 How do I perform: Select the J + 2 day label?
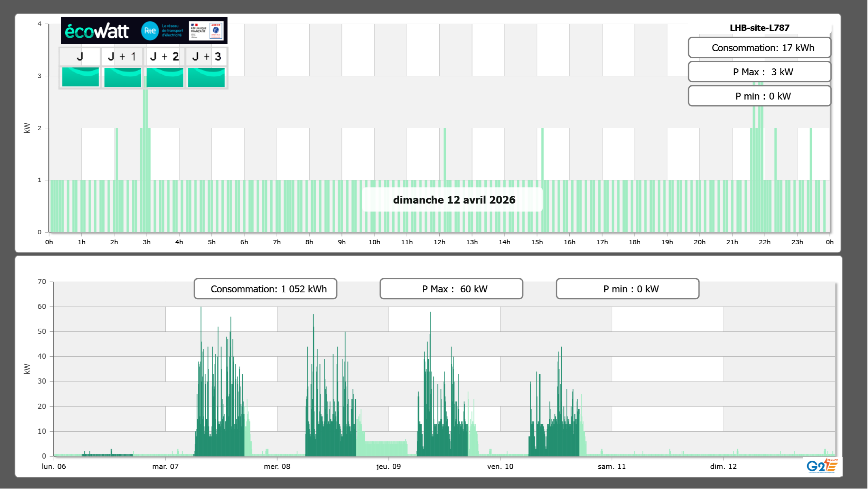pos(165,57)
